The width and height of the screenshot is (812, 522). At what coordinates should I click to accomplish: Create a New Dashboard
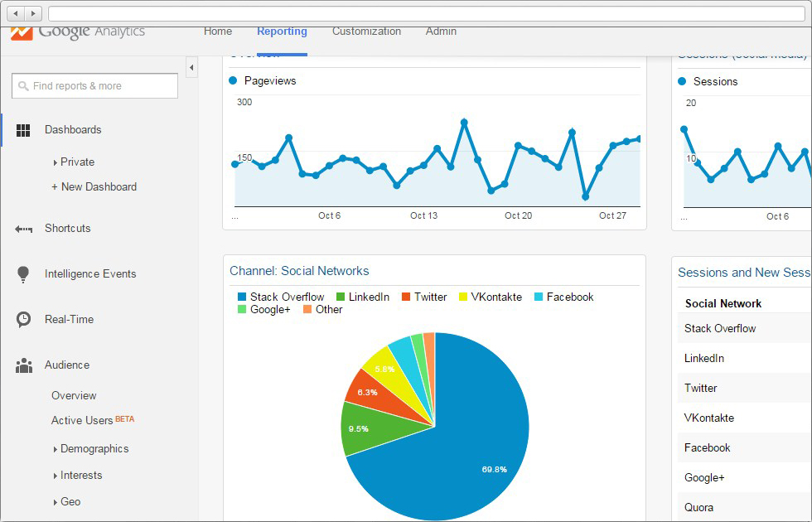coord(94,187)
